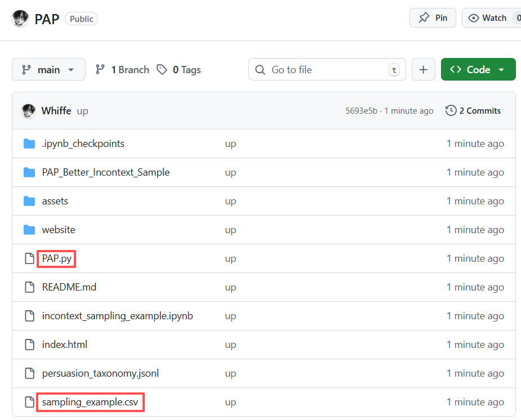Image resolution: width=521 pixels, height=420 pixels.
Task: Open the persuasion_taxonomy.jsonl file
Action: (100, 373)
